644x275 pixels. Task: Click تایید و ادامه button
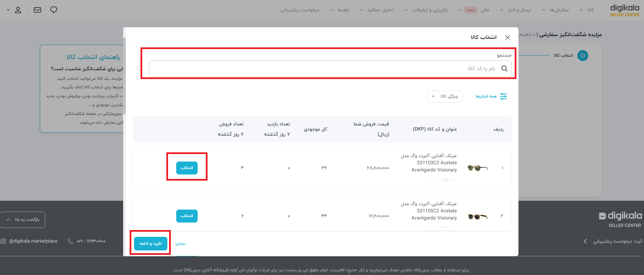pos(151,243)
